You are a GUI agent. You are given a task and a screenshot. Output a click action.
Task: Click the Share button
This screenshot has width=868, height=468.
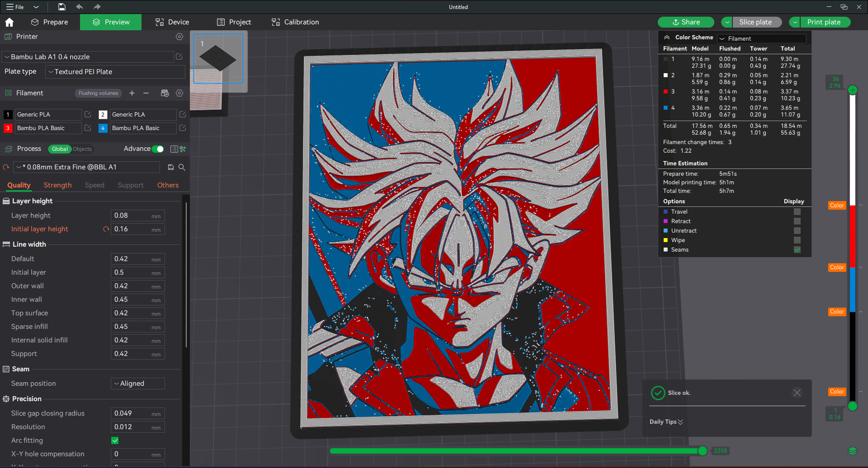[x=686, y=22]
